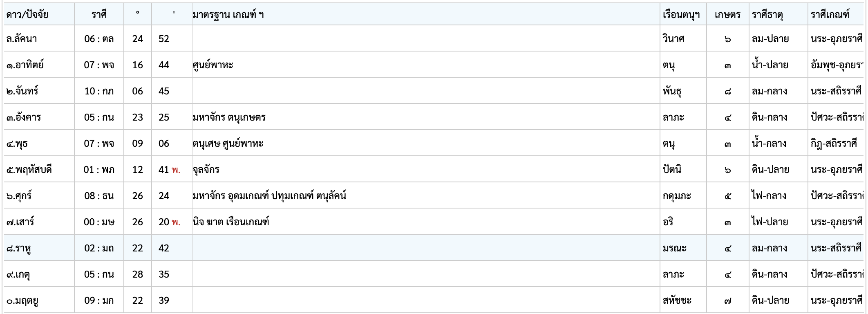
Task: Click the มาตรฐาน เกณฑ์ ฯ column header
Action: click(x=228, y=15)
